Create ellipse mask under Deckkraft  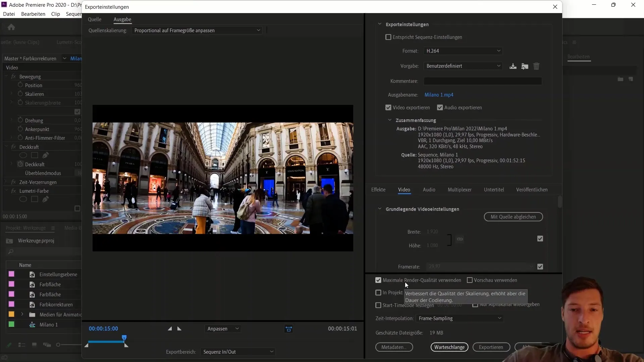coord(23,155)
